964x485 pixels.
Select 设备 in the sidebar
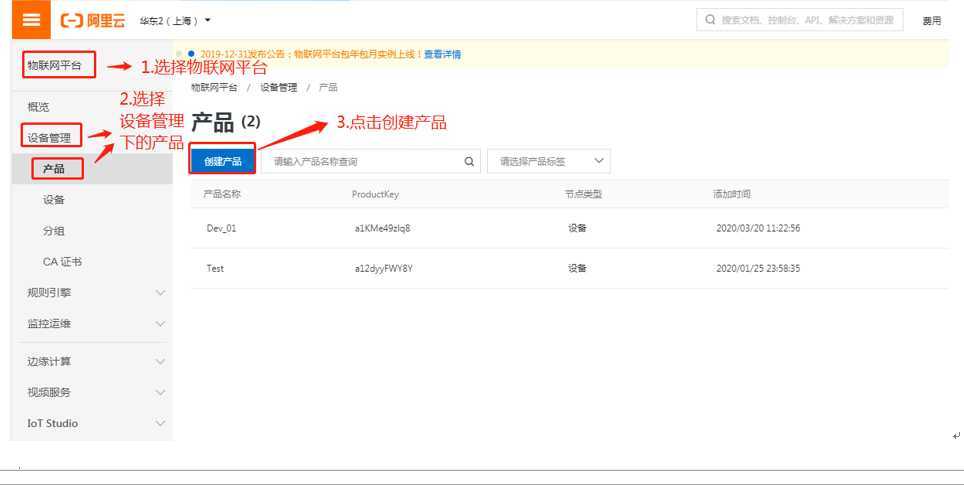point(53,200)
